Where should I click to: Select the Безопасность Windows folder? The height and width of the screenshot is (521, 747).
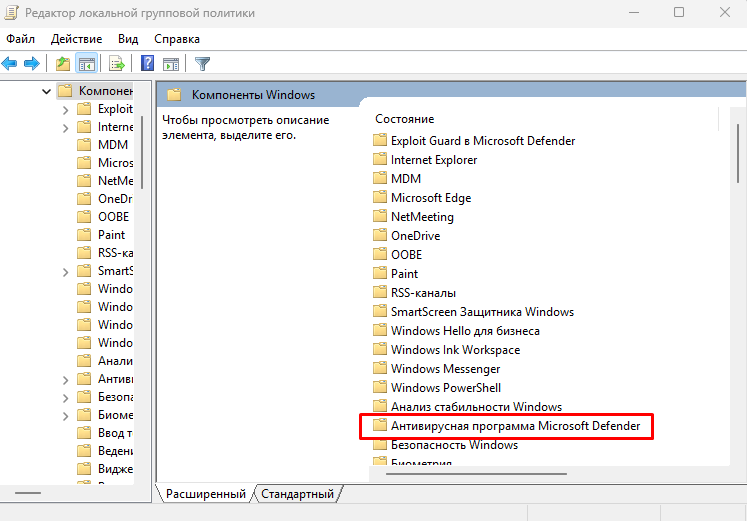[x=446, y=445]
